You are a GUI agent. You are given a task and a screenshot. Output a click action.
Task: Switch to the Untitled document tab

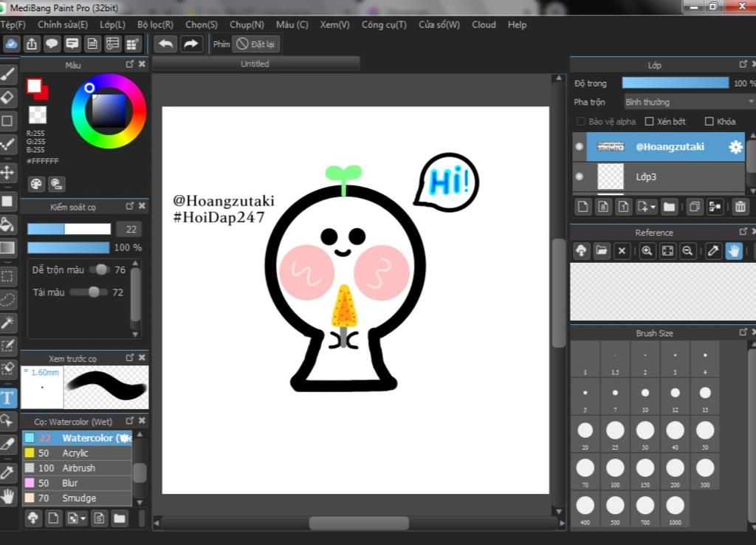tap(255, 64)
